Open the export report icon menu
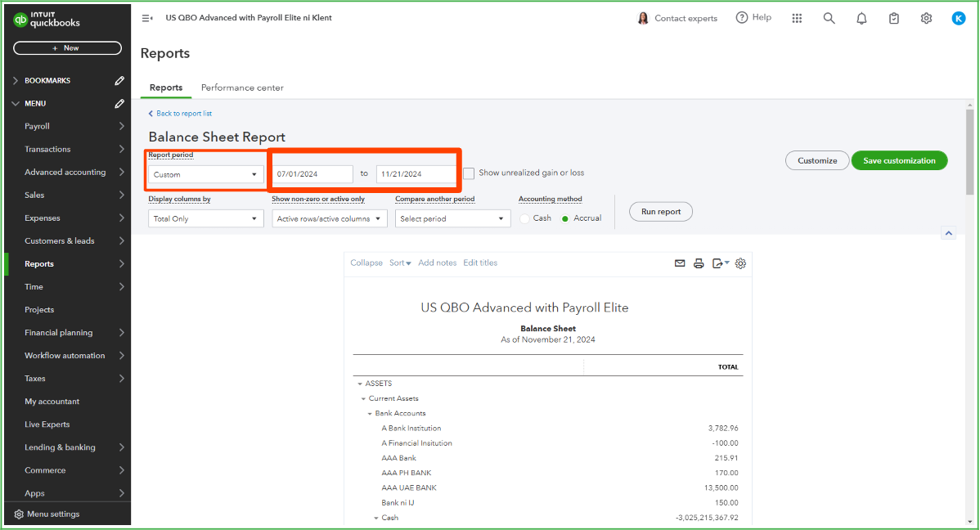Screen dimensions: 980x530 tap(720, 263)
